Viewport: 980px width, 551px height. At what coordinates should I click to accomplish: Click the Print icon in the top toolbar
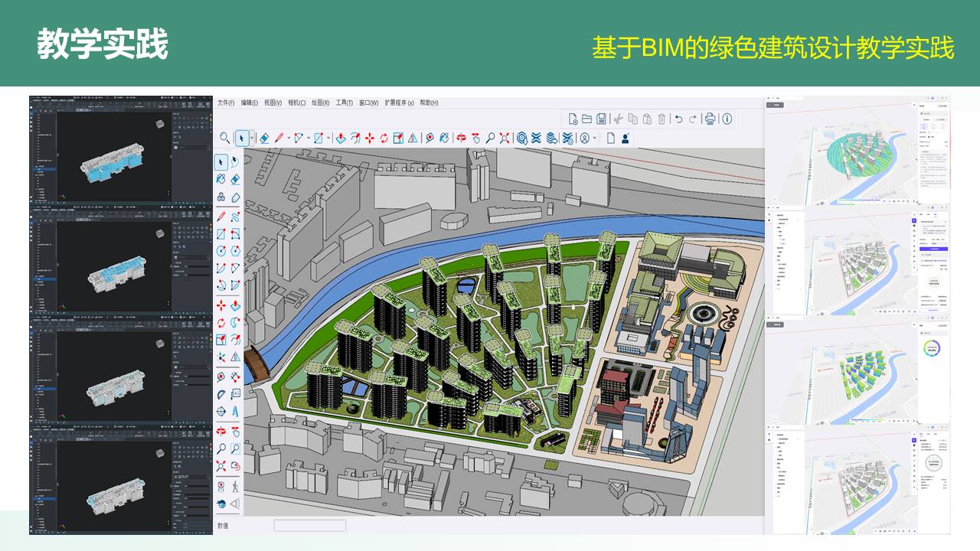710,119
